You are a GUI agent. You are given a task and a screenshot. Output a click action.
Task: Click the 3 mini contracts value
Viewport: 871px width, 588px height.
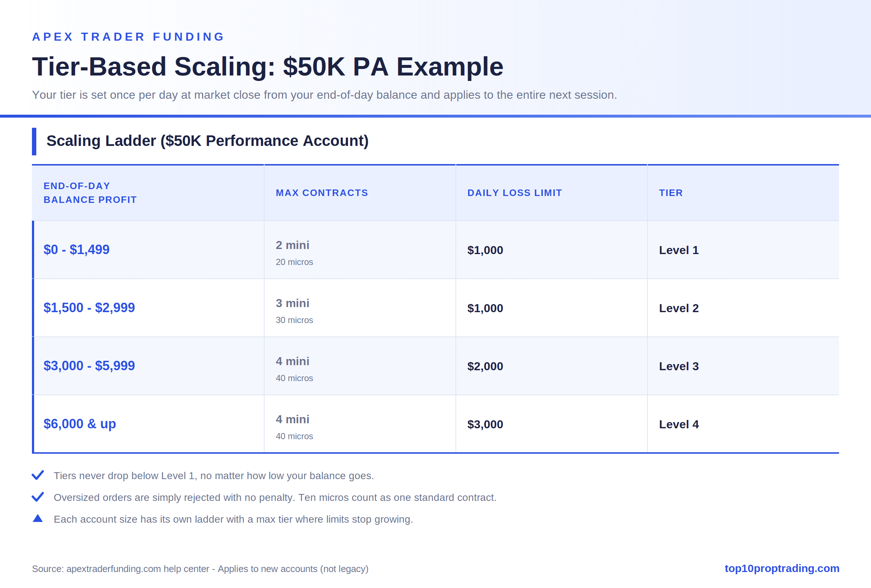click(293, 303)
